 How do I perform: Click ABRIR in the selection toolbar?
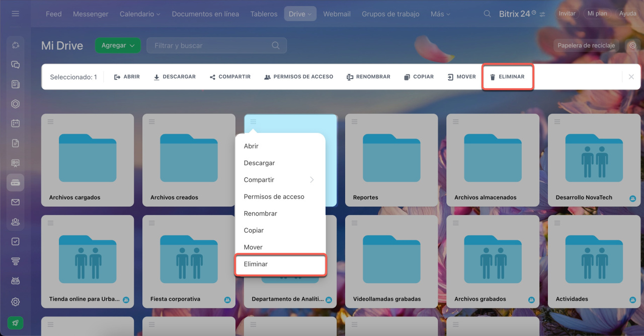[127, 77]
